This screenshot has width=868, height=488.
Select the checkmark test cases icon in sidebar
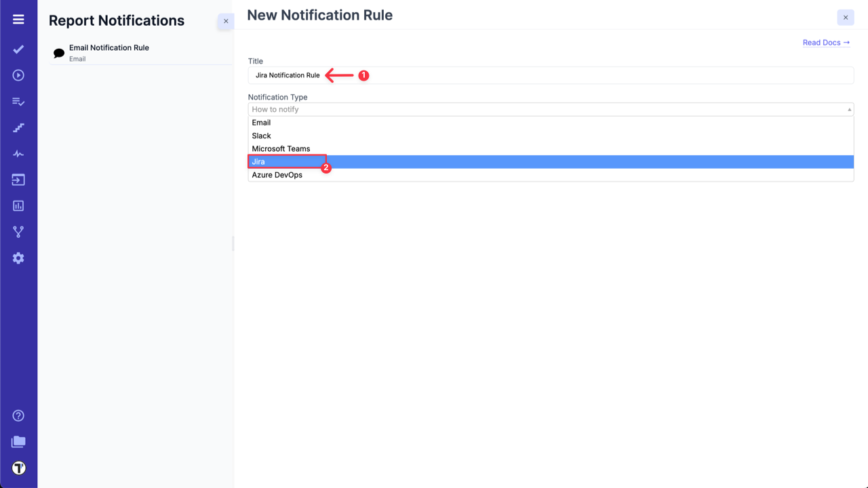18,49
